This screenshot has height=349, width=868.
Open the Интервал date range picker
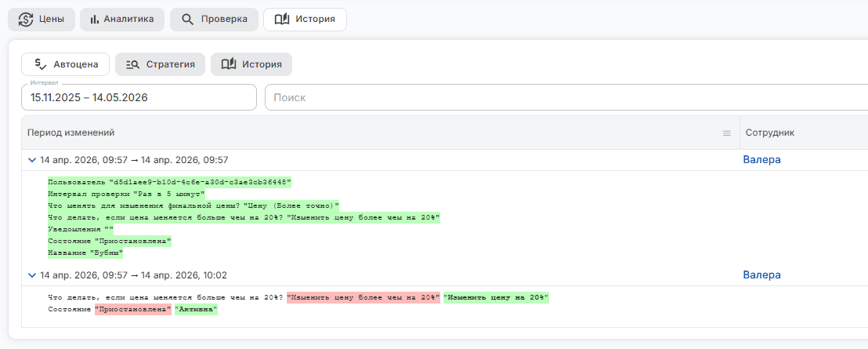[x=139, y=97]
